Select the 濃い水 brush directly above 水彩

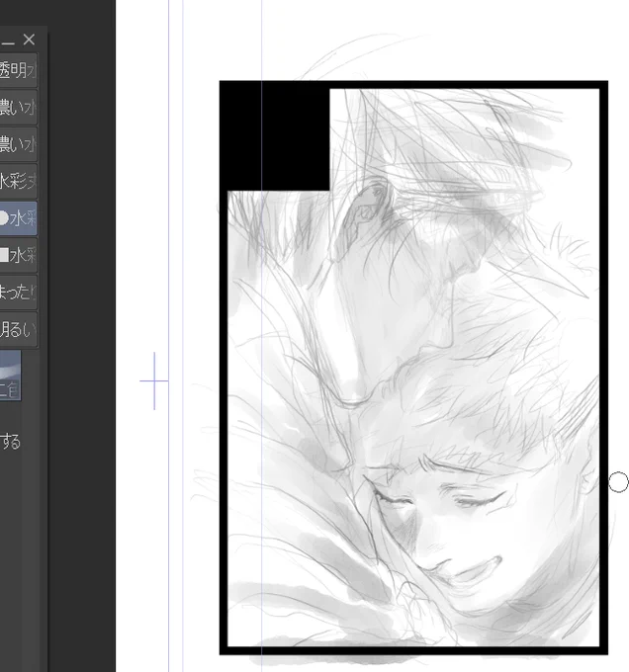18,144
